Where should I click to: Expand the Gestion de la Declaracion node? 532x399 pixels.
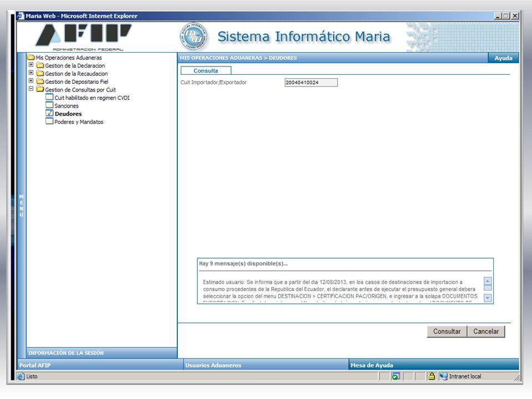31,64
